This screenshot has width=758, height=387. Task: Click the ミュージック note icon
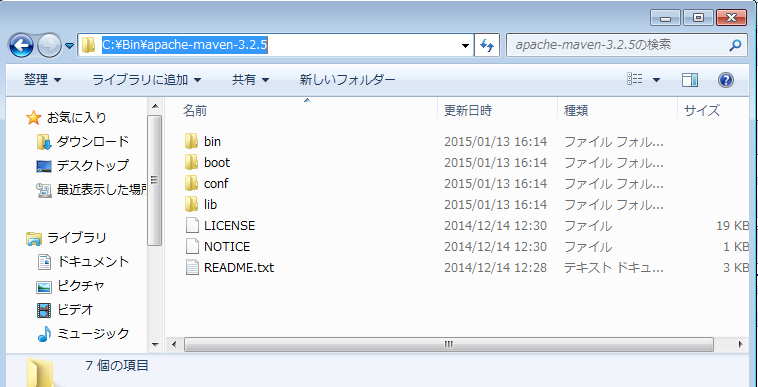(44, 334)
